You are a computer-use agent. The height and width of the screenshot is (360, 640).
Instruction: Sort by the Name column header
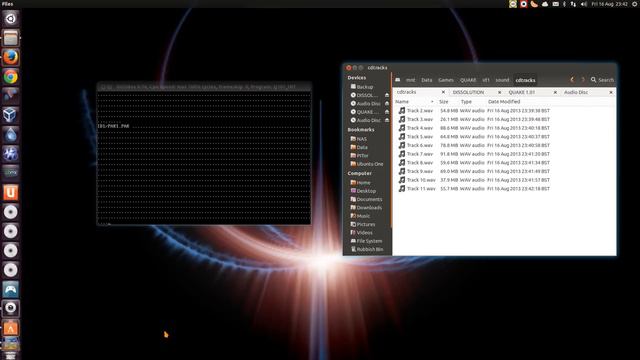click(415, 102)
